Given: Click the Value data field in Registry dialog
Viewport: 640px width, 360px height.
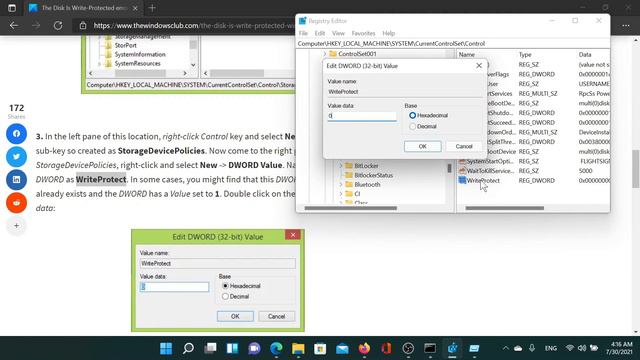Looking at the screenshot, I should click(x=362, y=116).
